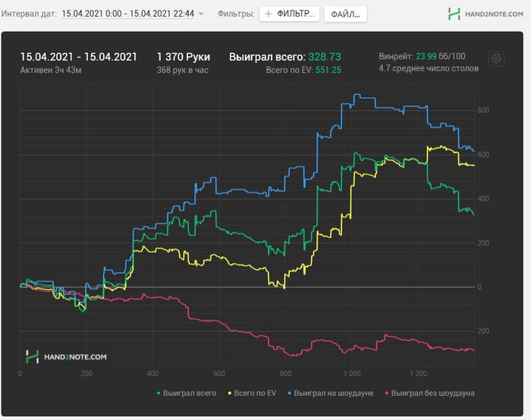Click the Фильтры: label
531x420 pixels.
236,14
